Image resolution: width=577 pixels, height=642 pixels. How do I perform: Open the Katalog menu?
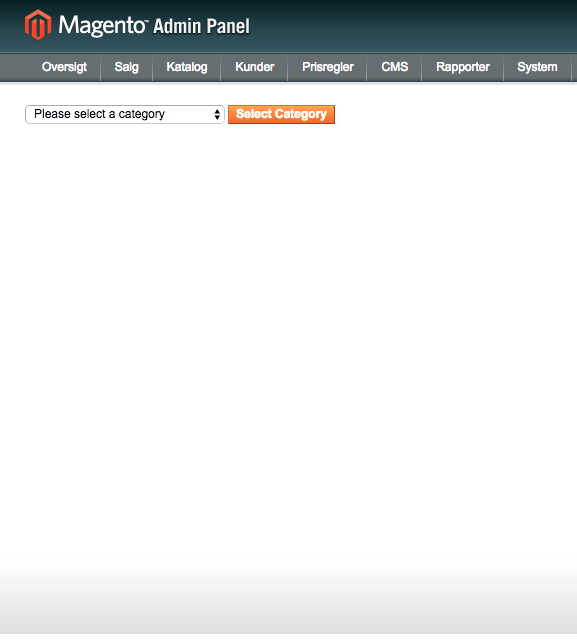pyautogui.click(x=187, y=67)
